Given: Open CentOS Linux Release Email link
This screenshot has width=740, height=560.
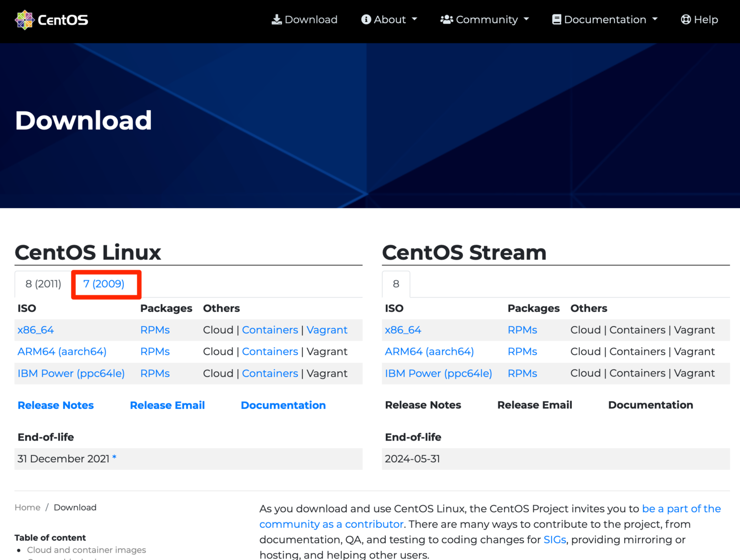Looking at the screenshot, I should click(x=168, y=405).
